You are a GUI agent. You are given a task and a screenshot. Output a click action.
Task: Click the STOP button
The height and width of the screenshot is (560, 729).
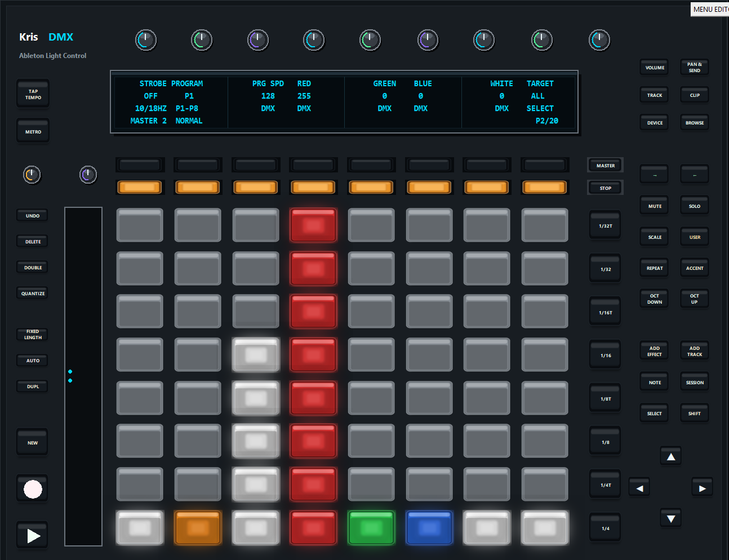[606, 188]
